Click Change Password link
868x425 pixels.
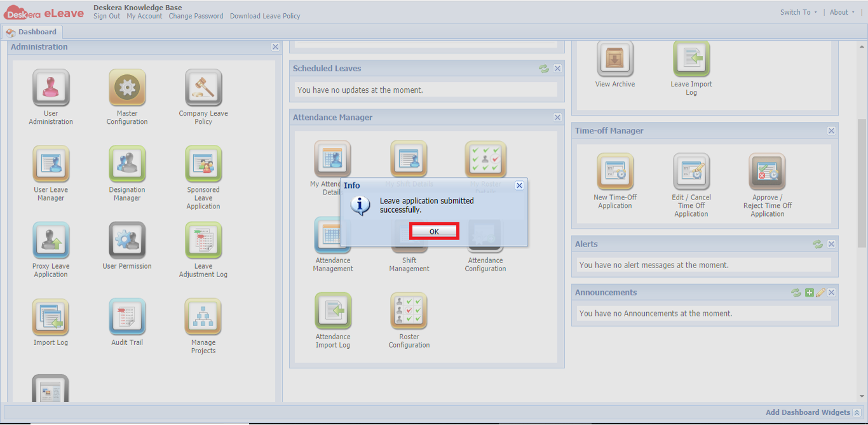click(x=196, y=17)
